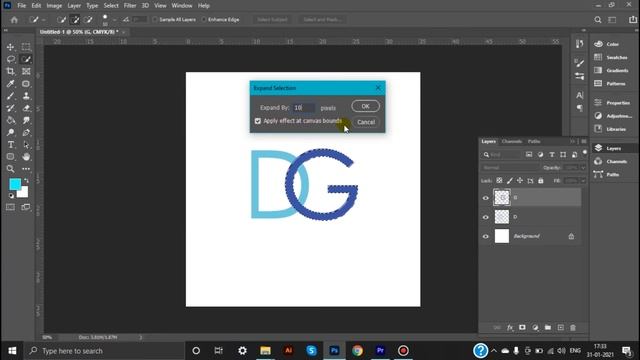The image size is (640, 360).
Task: Click Cancel in Expand Selection dialog
Action: 366,122
